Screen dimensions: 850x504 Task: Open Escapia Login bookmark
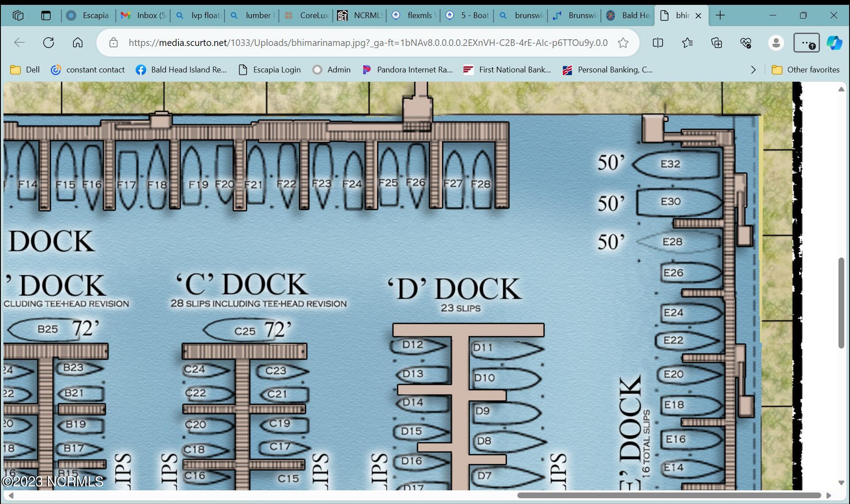(x=269, y=70)
